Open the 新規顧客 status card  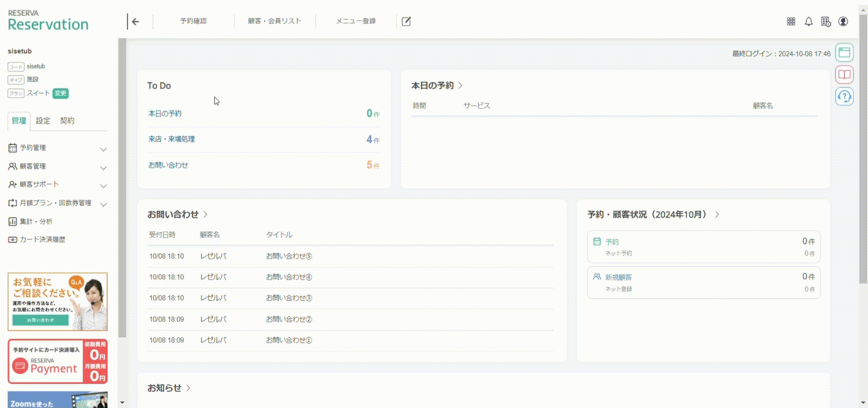703,283
